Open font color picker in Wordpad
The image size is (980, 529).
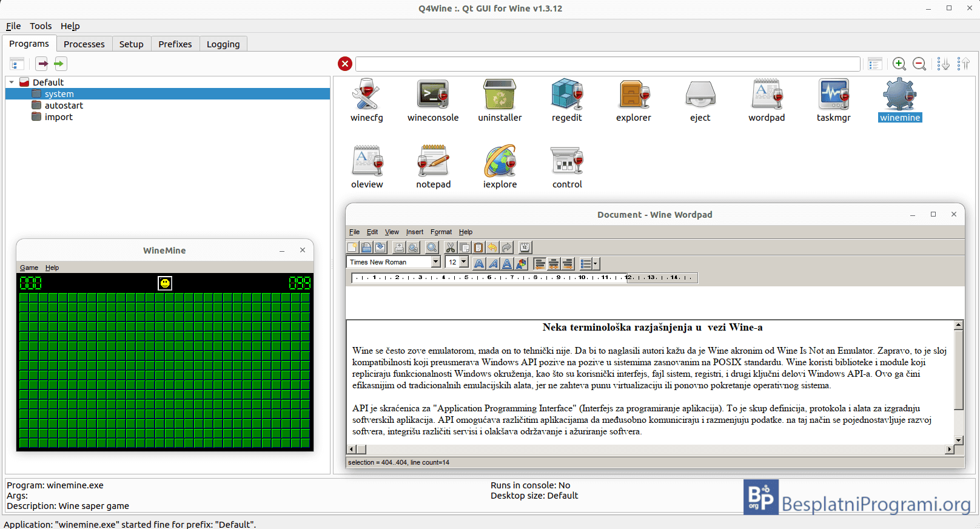tap(521, 263)
